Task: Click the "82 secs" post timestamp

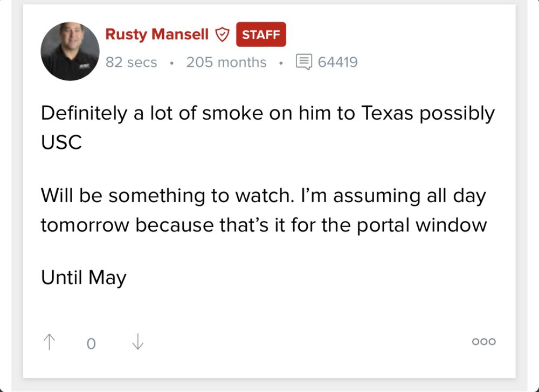Action: point(131,63)
